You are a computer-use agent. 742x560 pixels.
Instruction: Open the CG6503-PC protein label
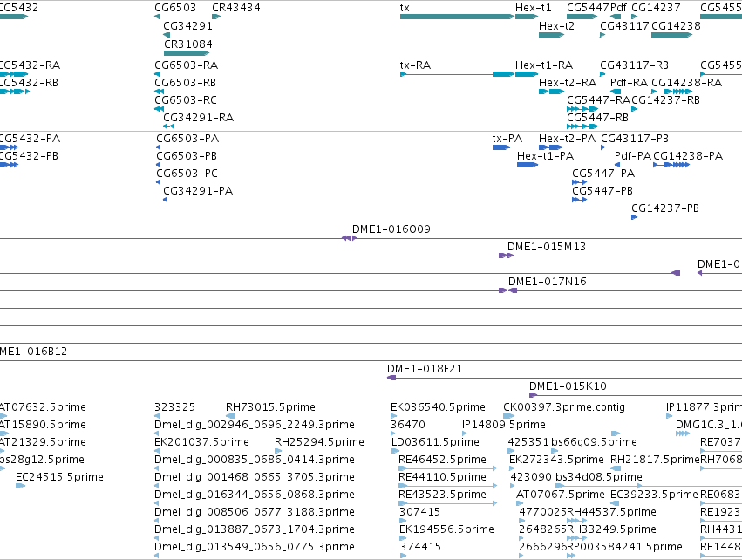[187, 174]
